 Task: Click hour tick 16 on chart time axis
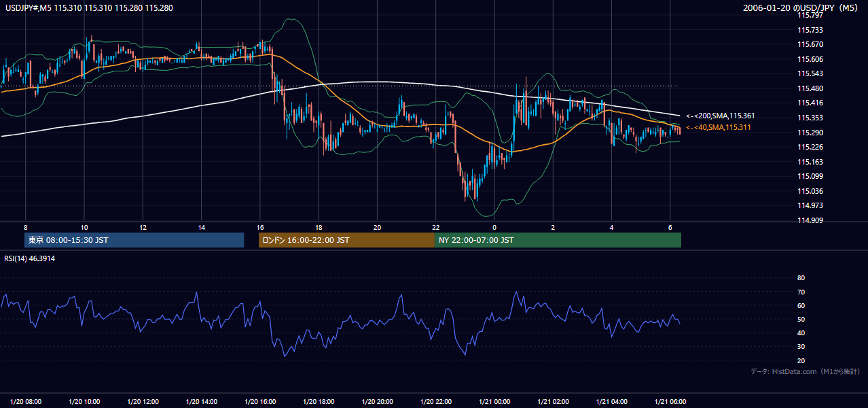coord(260,227)
